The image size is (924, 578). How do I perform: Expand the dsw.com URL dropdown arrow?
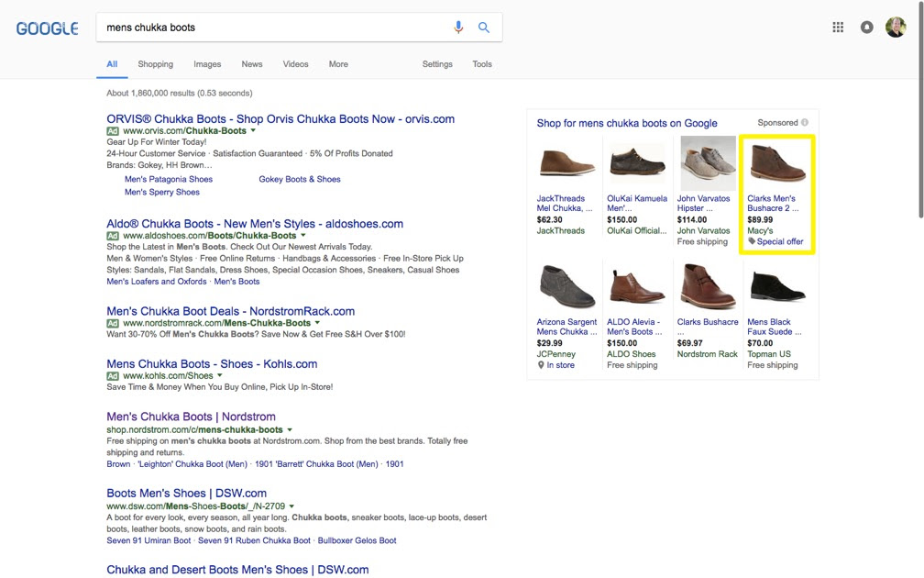(291, 506)
